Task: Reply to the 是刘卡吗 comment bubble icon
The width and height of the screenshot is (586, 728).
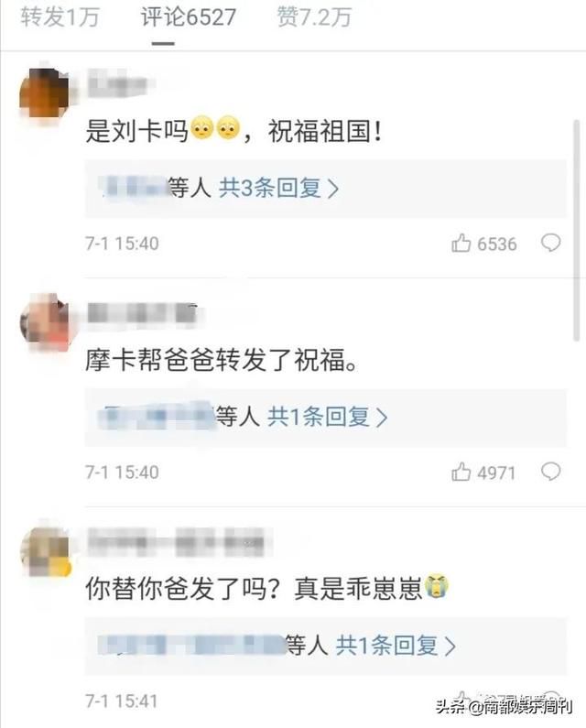Action: coord(550,243)
